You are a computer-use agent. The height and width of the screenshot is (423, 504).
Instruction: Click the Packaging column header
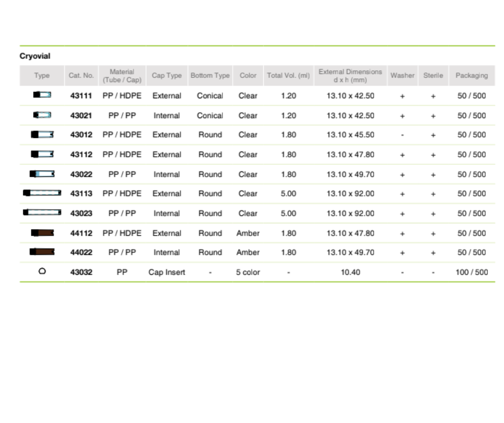[x=471, y=76]
